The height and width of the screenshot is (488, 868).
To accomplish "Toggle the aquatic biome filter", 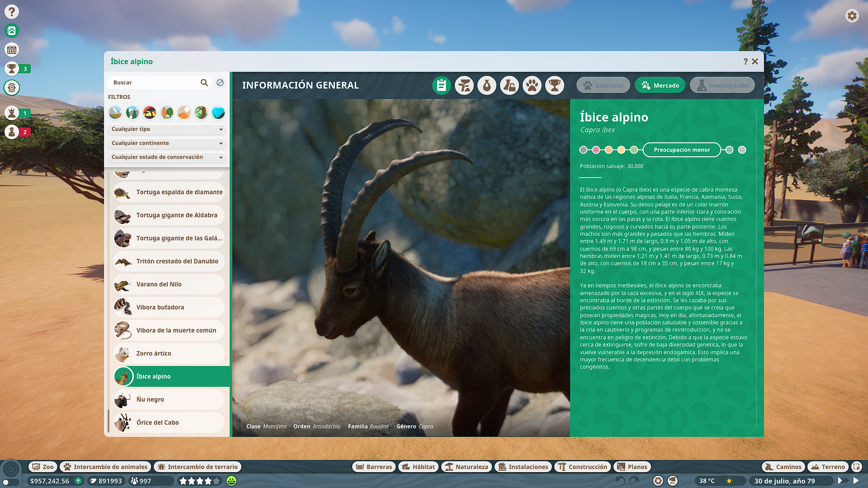I will pos(218,113).
